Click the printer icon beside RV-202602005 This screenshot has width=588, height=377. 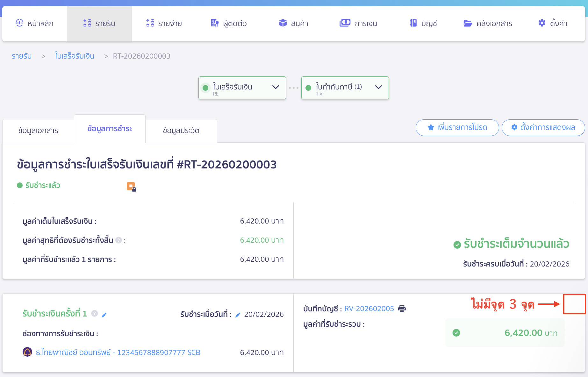pyautogui.click(x=402, y=309)
